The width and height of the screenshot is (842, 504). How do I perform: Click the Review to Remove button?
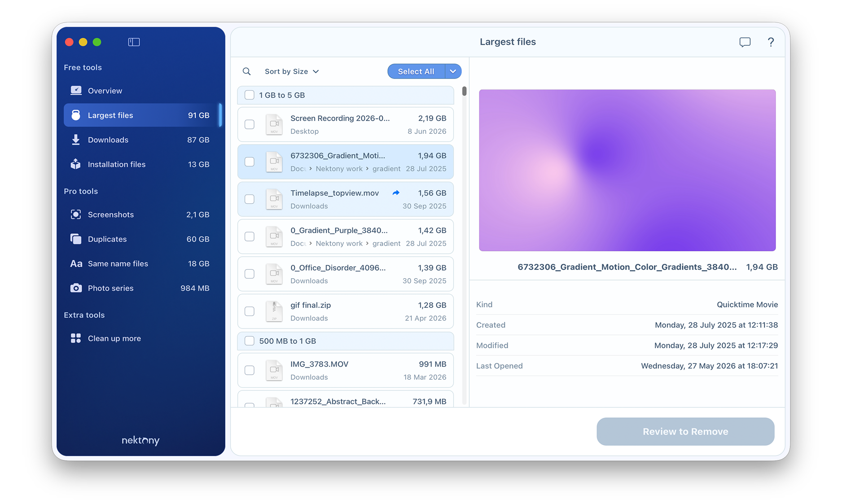(x=685, y=431)
